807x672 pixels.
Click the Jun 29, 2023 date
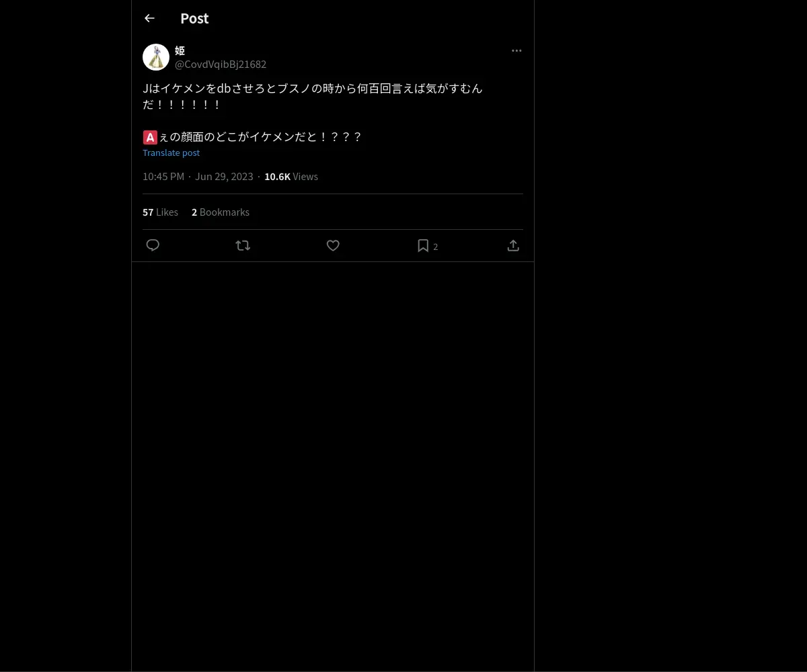tap(224, 176)
